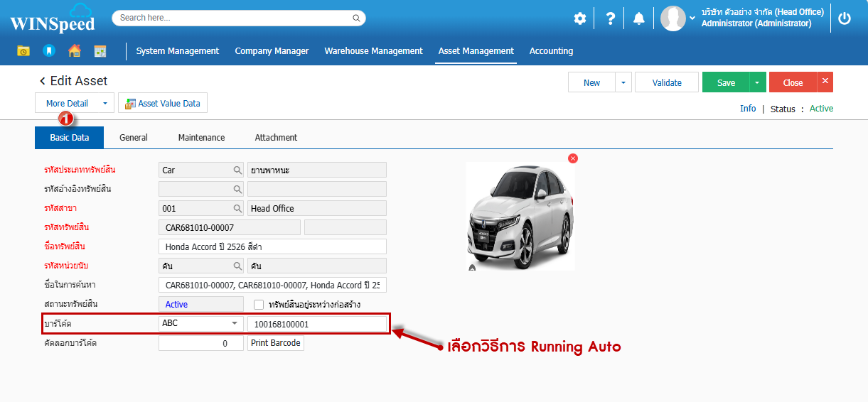The width and height of the screenshot is (868, 402).
Task: Open the calendar icon in toolbar
Action: click(100, 51)
